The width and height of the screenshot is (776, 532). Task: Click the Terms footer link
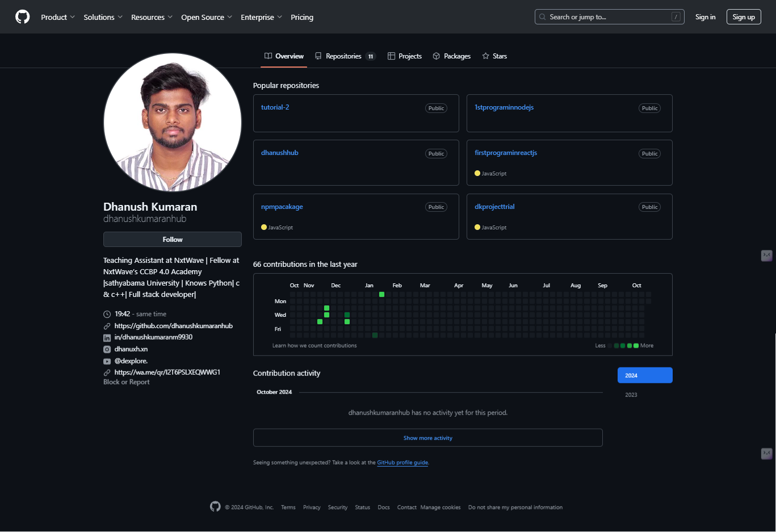click(x=288, y=508)
